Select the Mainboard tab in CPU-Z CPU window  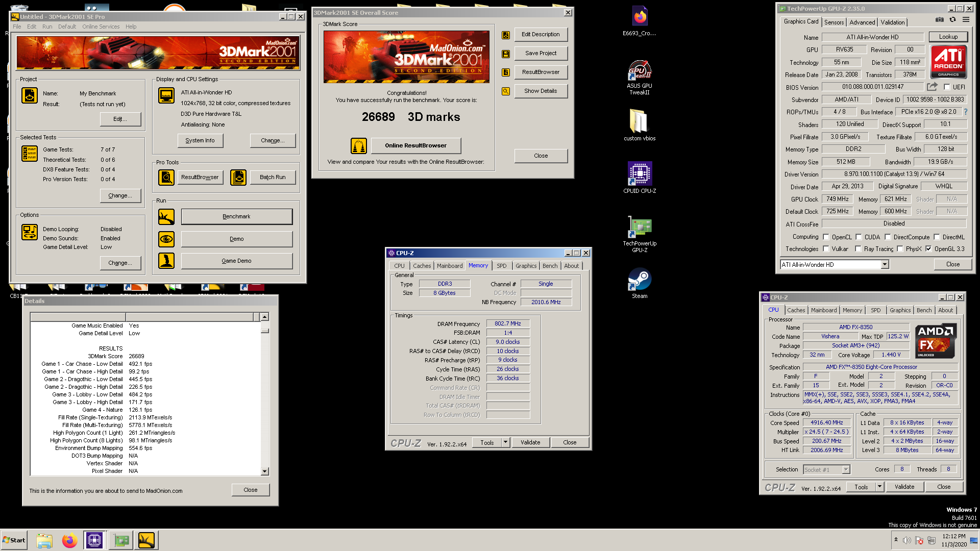click(x=824, y=310)
